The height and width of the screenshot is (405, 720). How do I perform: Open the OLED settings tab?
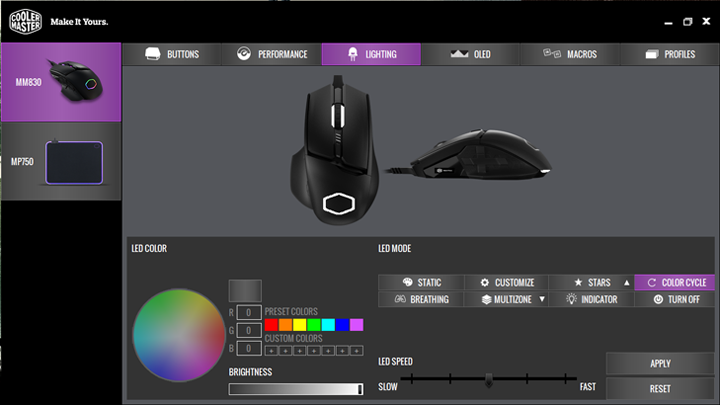coord(470,54)
